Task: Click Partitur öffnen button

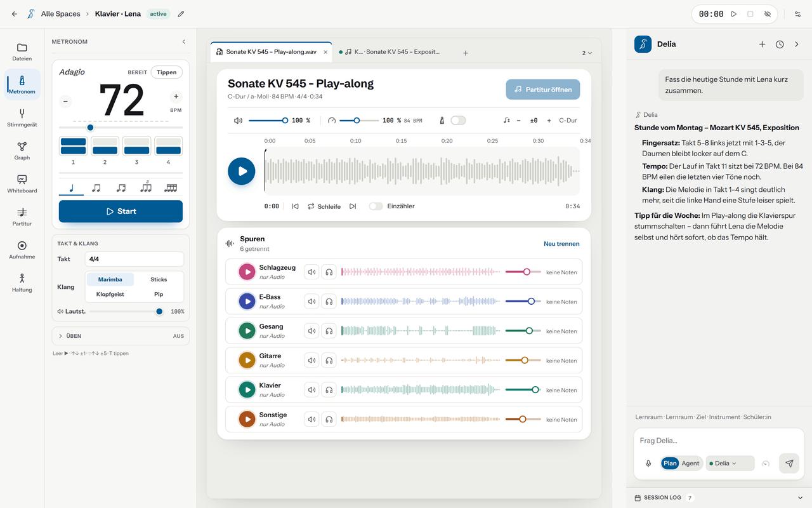Action: 543,90
